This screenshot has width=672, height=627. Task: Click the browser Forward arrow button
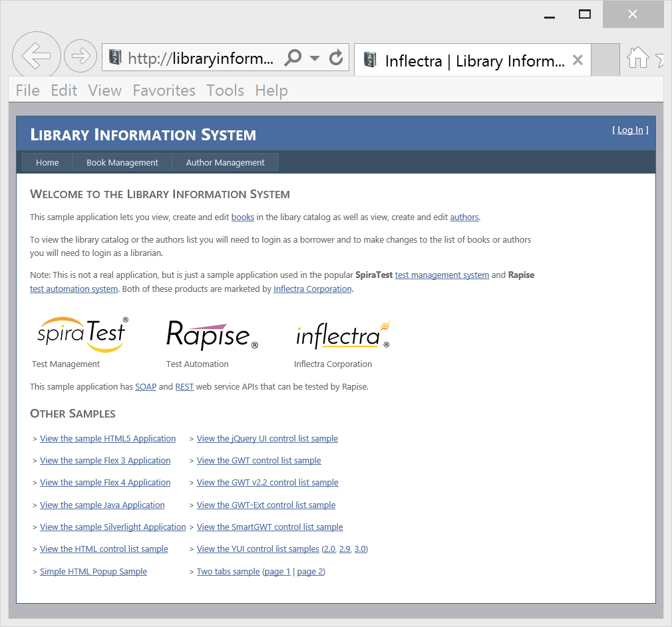[81, 57]
